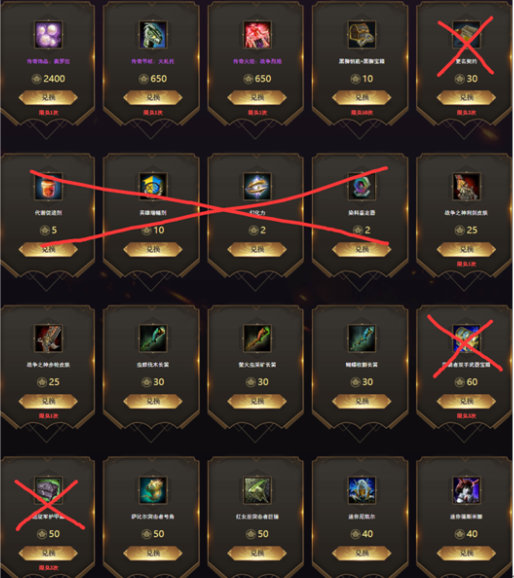Image resolution: width=514 pixels, height=578 pixels.
Task: Select the treasure chest icon priced 10
Action: click(362, 35)
